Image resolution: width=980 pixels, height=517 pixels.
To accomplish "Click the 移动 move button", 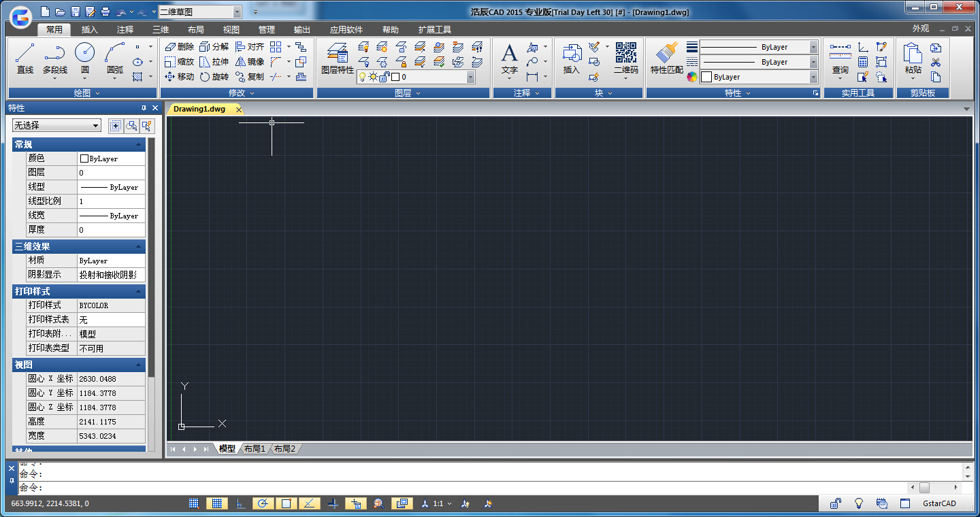I will [x=179, y=77].
